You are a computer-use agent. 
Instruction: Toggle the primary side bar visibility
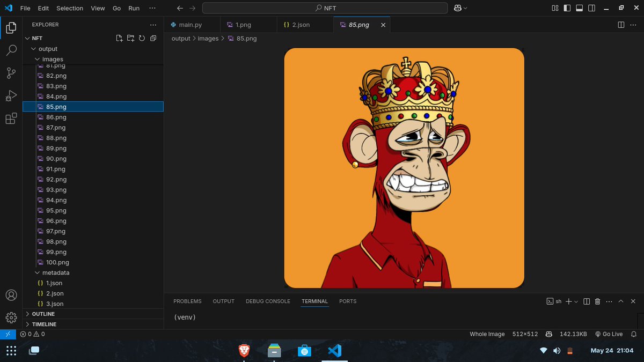click(567, 8)
